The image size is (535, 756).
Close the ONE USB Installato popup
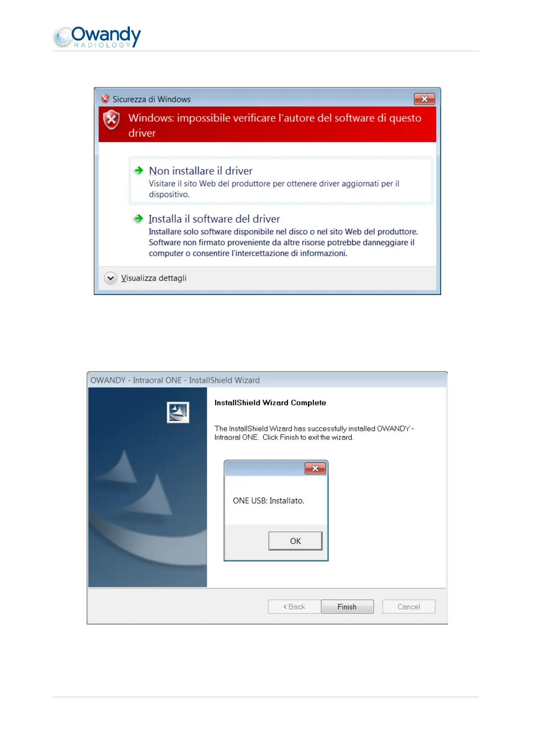click(315, 469)
